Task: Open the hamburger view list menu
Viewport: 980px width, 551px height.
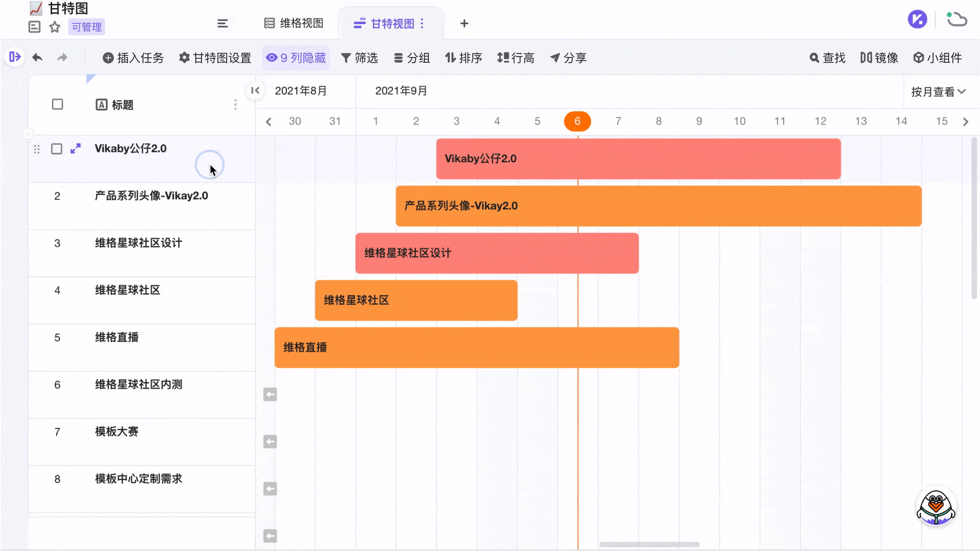Action: click(223, 23)
